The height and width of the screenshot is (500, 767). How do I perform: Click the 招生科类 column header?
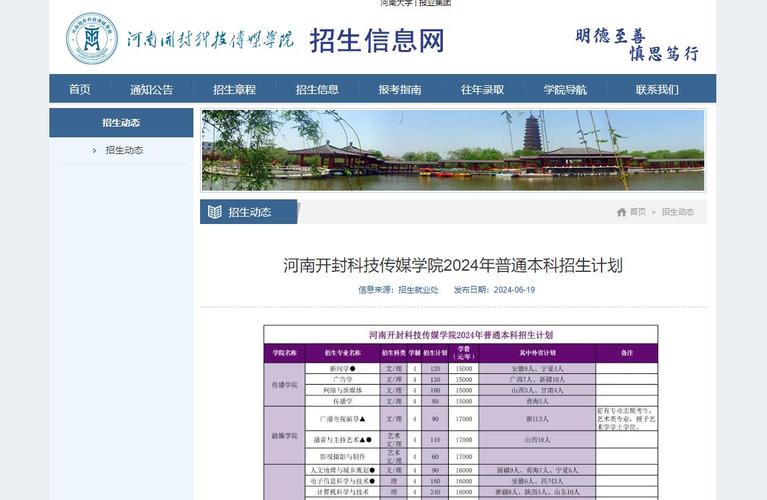tap(394, 353)
